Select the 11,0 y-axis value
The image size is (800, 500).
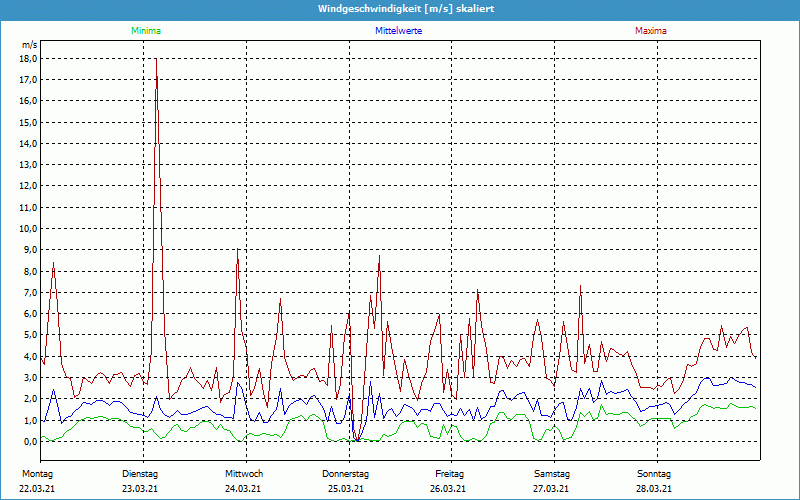tap(29, 208)
